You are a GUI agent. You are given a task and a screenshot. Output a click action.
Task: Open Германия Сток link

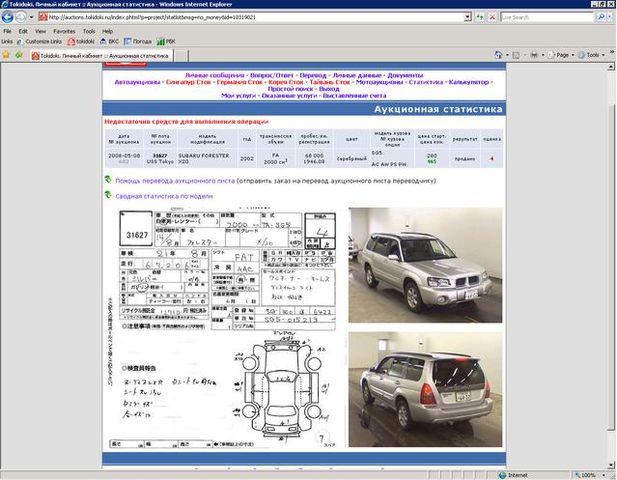click(239, 82)
